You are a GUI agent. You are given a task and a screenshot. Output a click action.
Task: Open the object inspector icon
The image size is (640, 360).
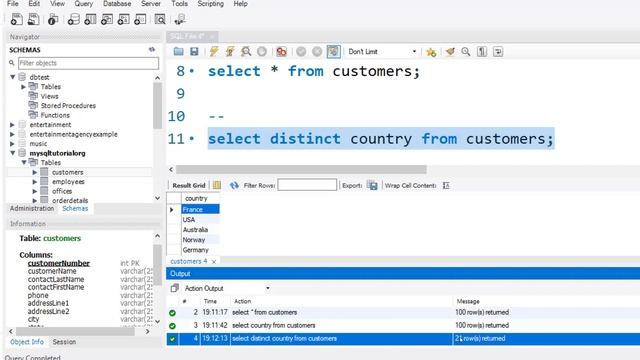pos(53,19)
